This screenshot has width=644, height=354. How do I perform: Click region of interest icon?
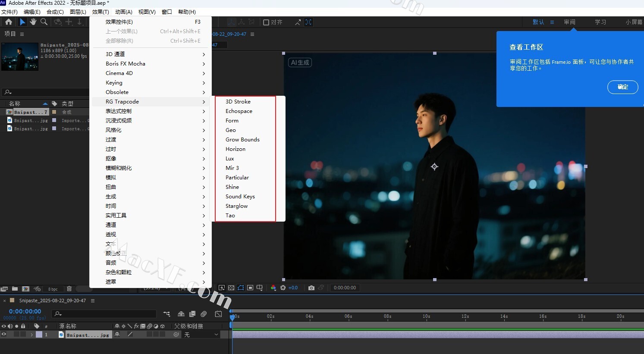tap(250, 288)
